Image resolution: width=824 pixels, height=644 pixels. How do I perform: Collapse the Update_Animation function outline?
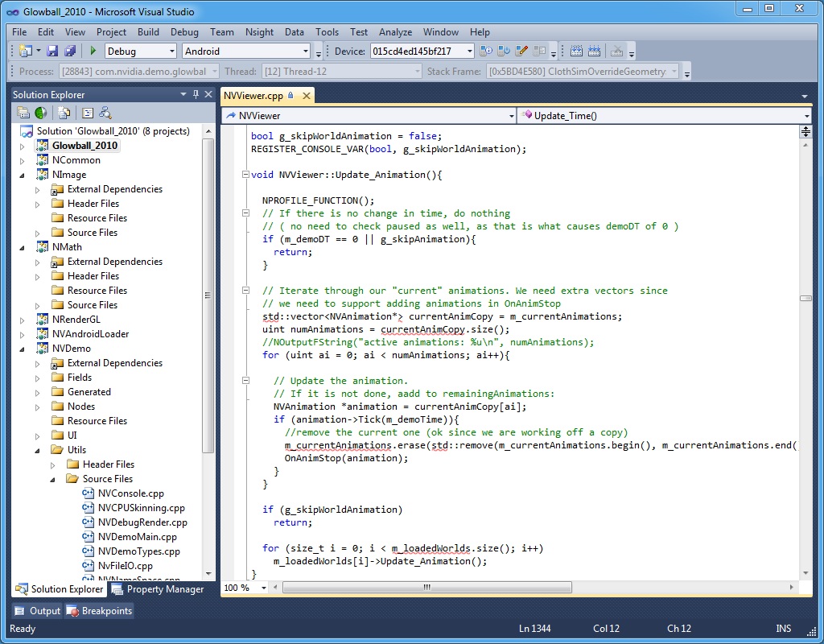pos(245,175)
